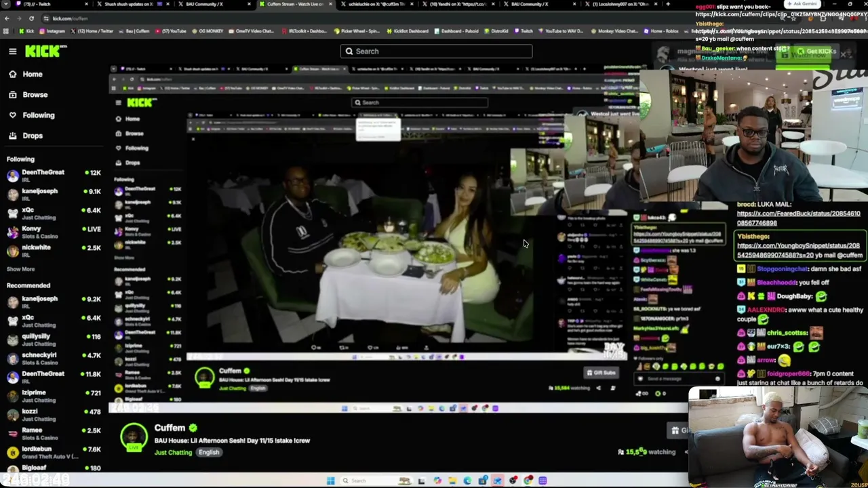The image size is (868, 488).
Task: Open Browse in Kick sidebar
Action: (x=28, y=95)
